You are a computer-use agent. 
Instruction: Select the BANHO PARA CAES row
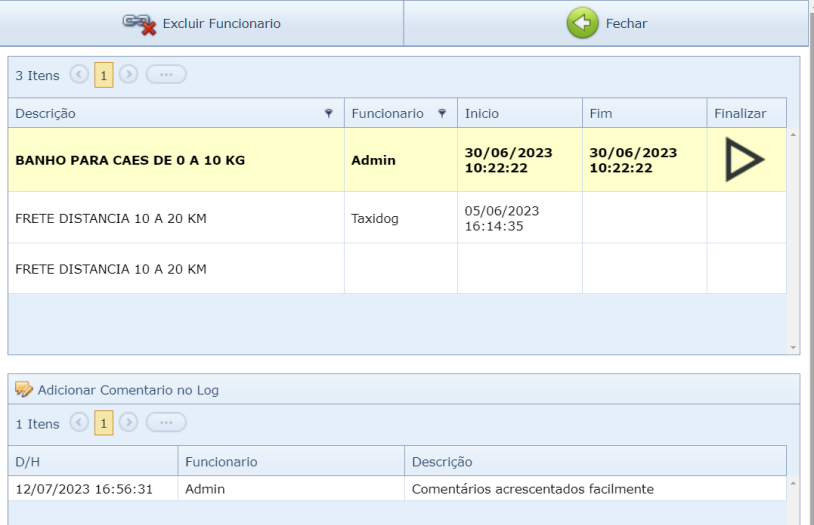tap(130, 160)
